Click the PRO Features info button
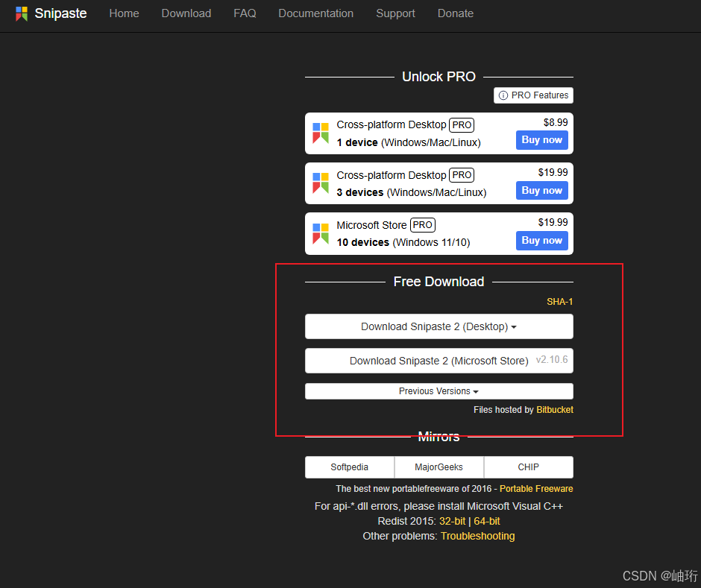 (x=533, y=95)
